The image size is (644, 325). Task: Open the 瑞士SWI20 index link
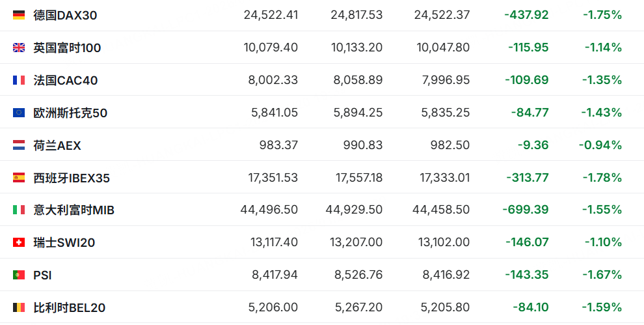click(64, 243)
